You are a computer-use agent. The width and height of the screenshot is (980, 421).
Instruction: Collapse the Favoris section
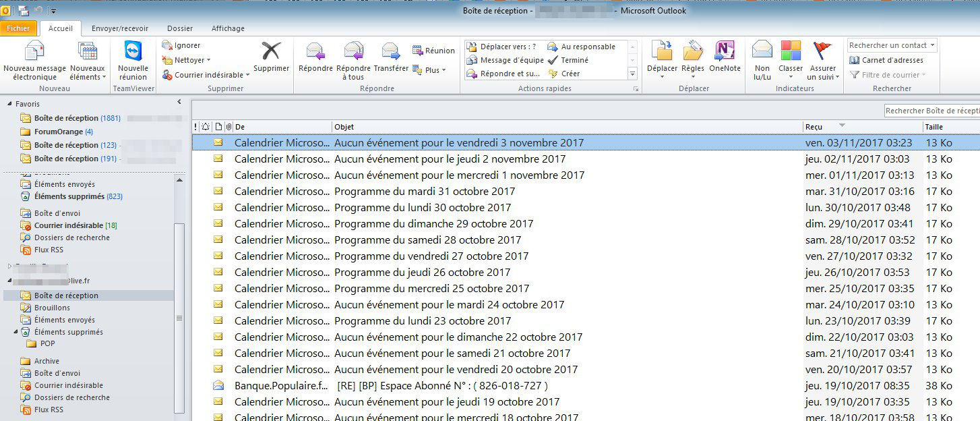click(x=9, y=104)
